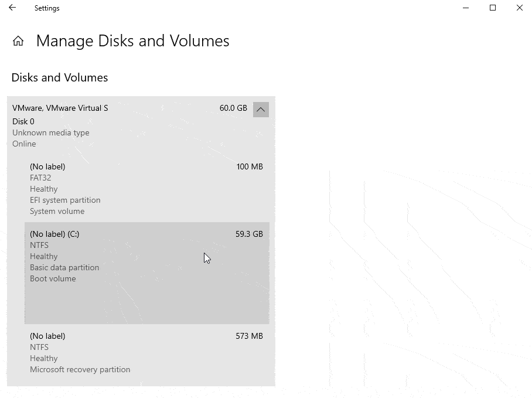Click the Settings label in the title bar
This screenshot has width=532, height=398.
tap(47, 8)
